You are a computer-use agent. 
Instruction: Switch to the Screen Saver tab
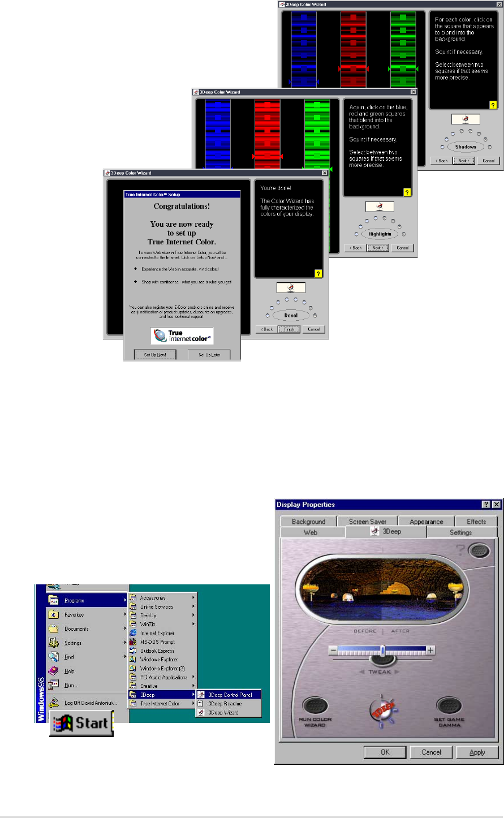tap(368, 522)
